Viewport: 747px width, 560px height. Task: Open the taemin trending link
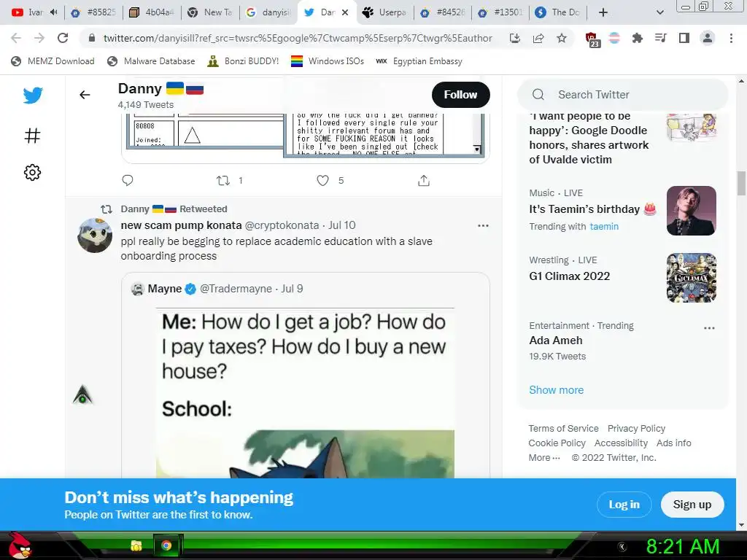(604, 227)
